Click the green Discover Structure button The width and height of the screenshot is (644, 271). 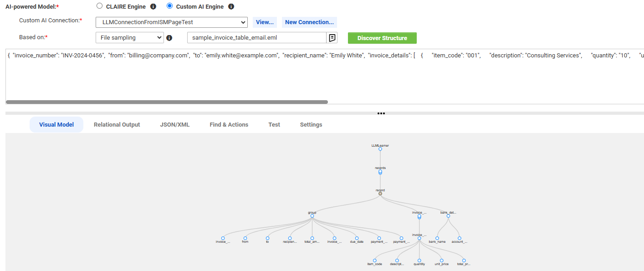click(382, 38)
